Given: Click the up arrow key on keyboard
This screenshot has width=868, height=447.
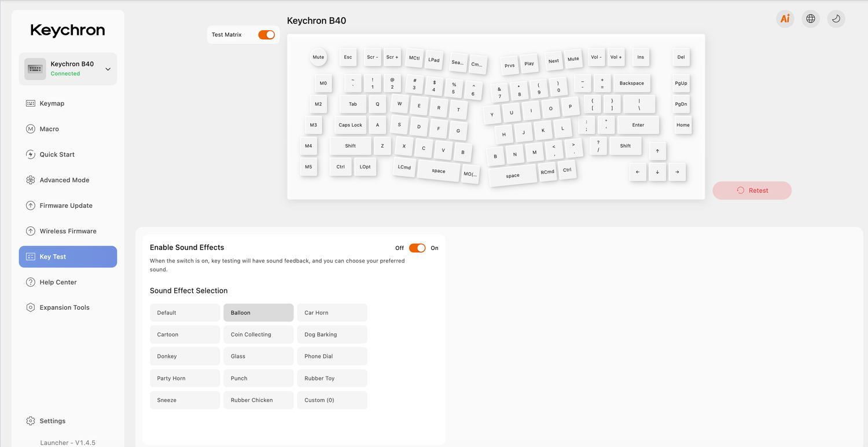Looking at the screenshot, I should [657, 151].
